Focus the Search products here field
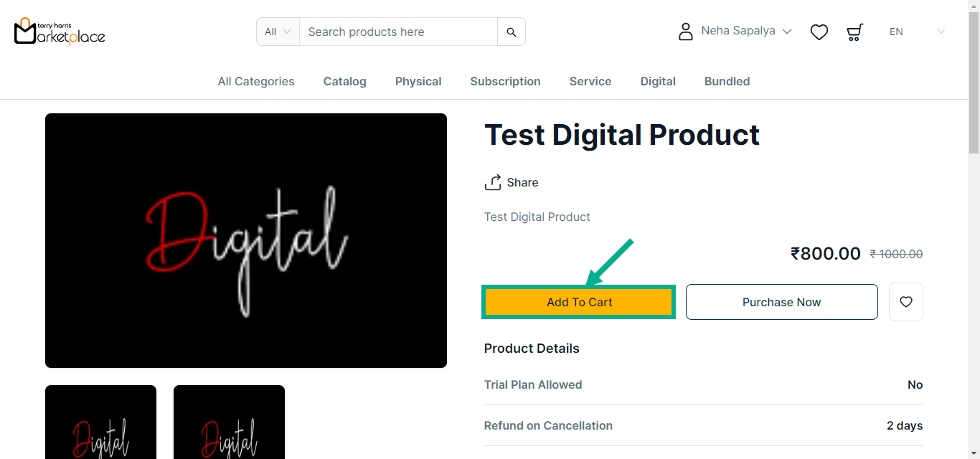The width and height of the screenshot is (980, 459). point(398,32)
